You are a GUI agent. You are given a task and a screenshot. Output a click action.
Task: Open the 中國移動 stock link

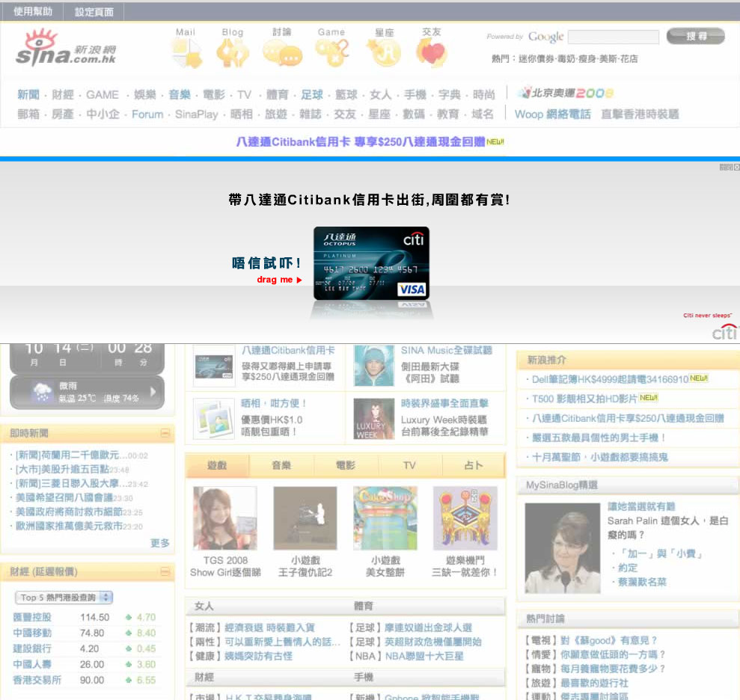click(32, 633)
